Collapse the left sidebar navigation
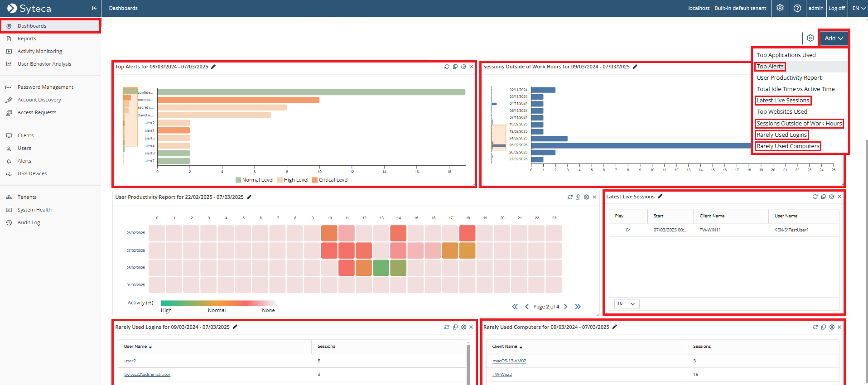868x385 pixels. pos(94,8)
